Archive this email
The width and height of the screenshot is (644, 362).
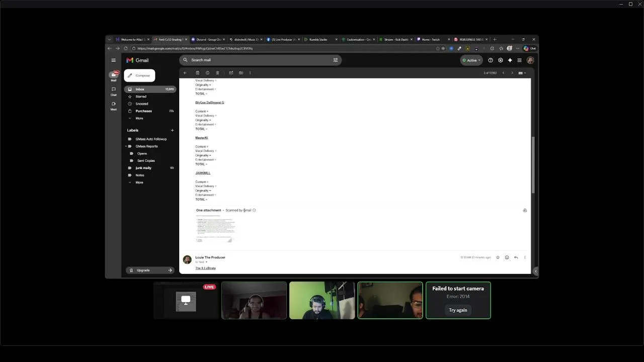pyautogui.click(x=198, y=73)
